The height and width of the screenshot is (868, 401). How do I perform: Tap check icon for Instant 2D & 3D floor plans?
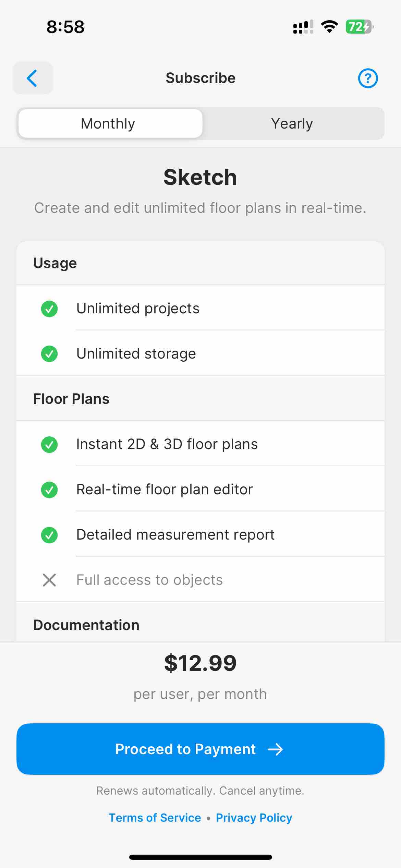49,445
